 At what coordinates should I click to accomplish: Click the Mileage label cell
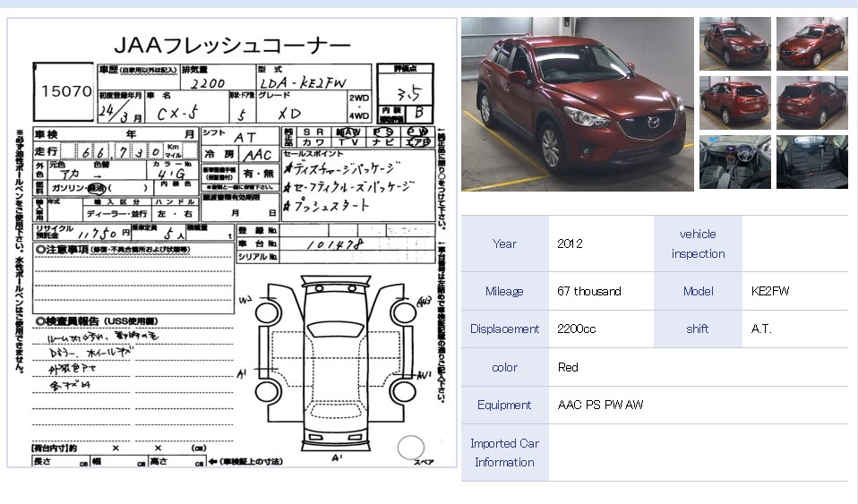click(x=504, y=291)
